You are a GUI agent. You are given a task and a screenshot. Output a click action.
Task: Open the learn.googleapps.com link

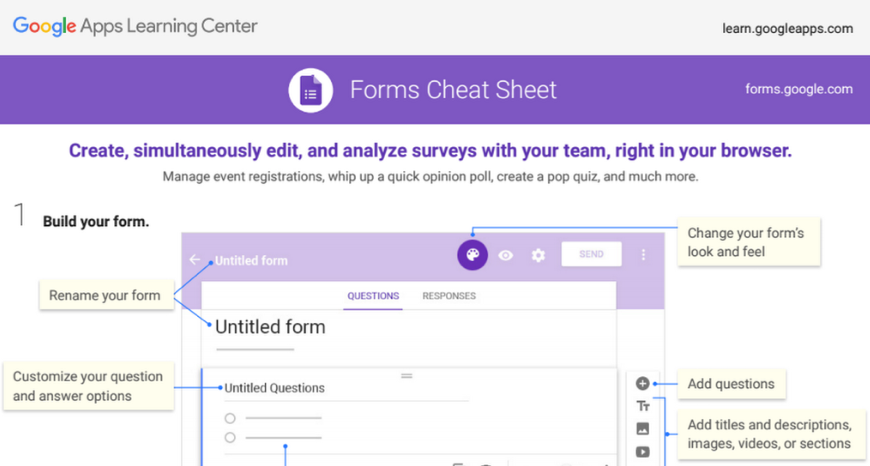coord(787,28)
